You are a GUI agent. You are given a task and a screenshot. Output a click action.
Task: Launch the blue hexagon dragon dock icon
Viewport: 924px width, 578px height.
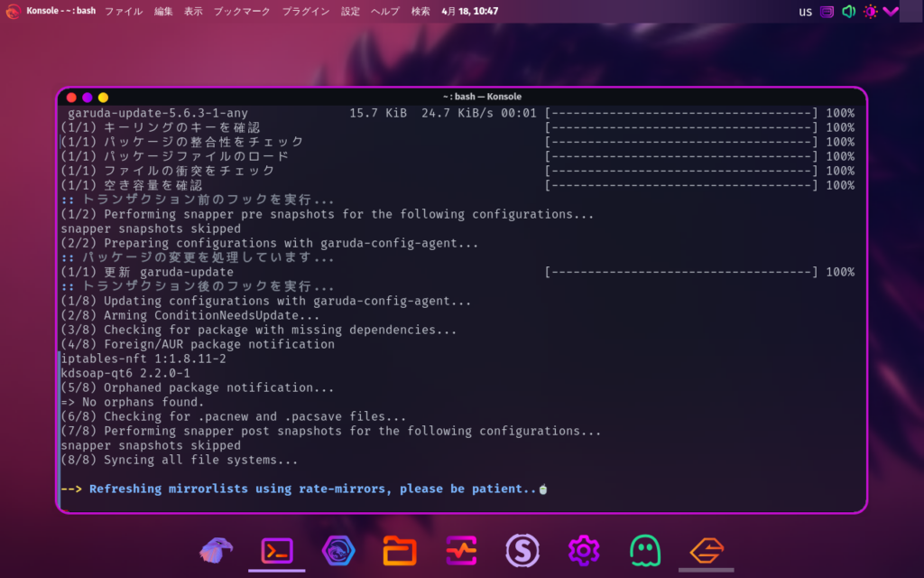337,549
